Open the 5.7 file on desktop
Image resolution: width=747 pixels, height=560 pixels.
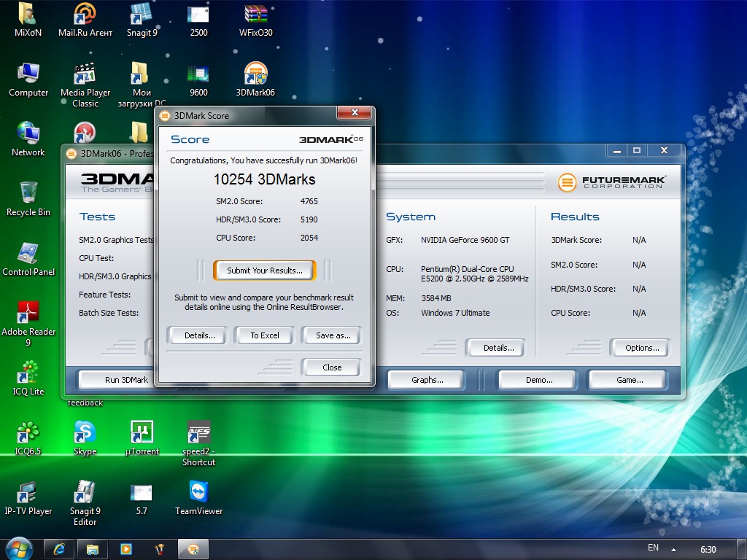pos(142,499)
